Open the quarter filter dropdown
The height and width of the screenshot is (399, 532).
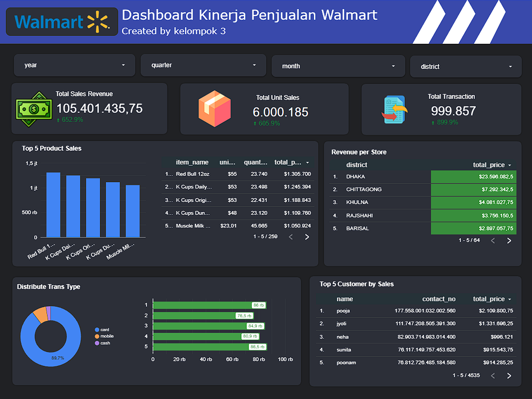click(203, 65)
